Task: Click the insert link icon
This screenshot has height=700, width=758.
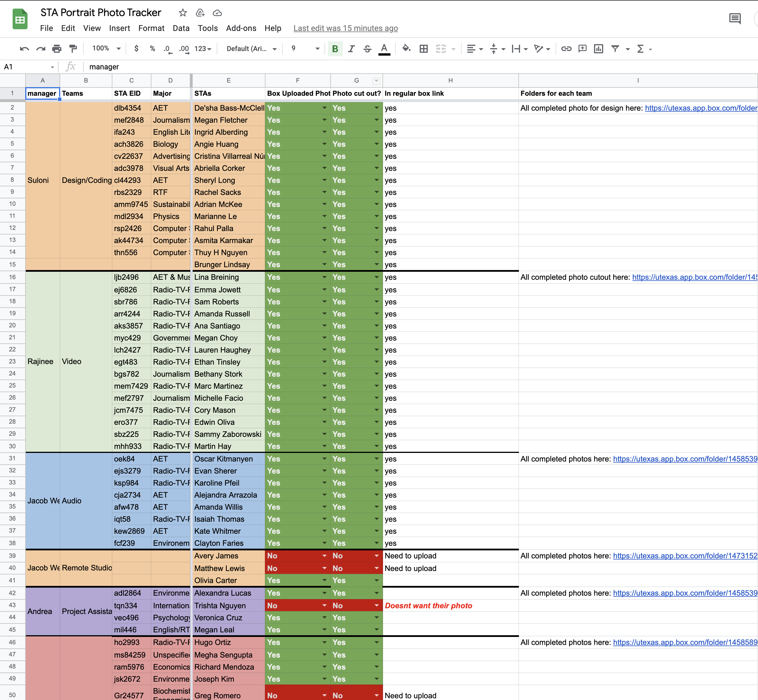Action: click(x=566, y=48)
